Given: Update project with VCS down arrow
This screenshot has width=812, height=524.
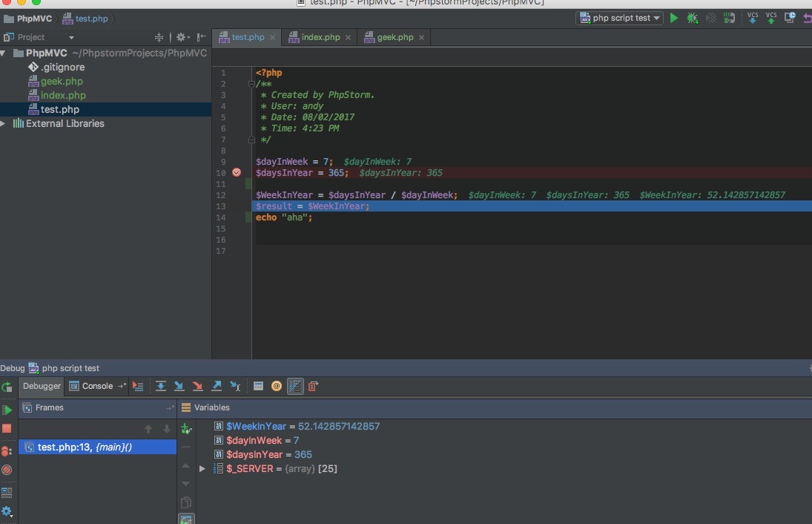Looking at the screenshot, I should (x=753, y=18).
